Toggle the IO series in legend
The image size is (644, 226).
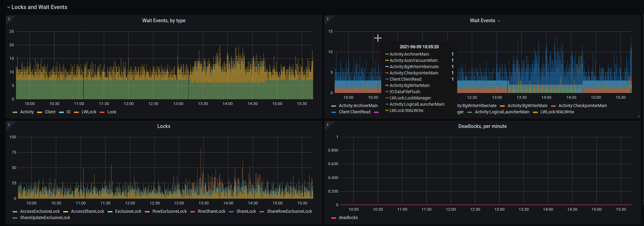point(68,112)
